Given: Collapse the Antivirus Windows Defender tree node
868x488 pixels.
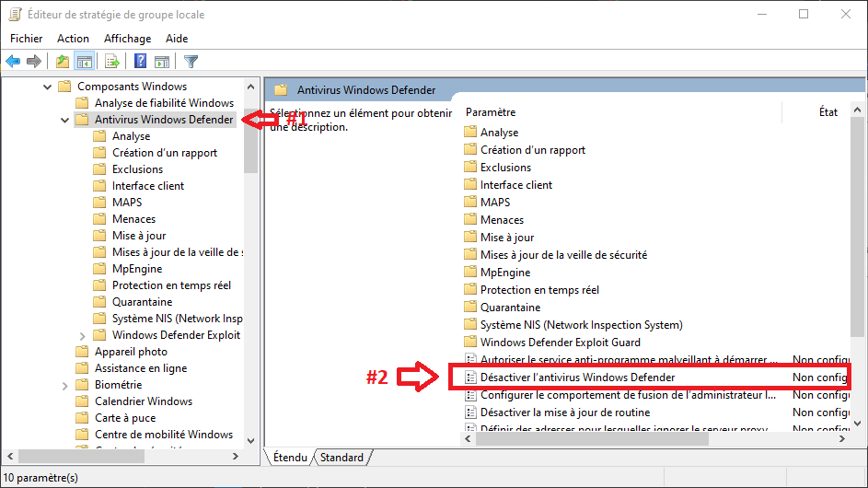Looking at the screenshot, I should (x=64, y=120).
